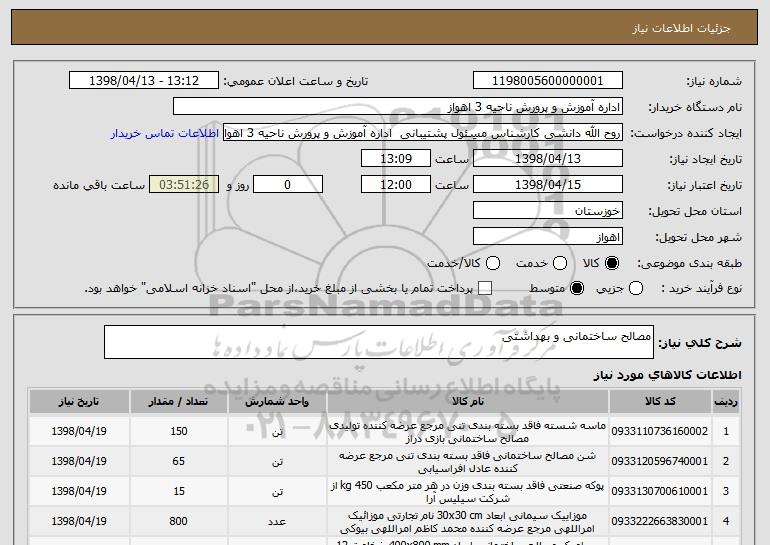Click the جزئیات اطلاعات نیاز header title
This screenshot has width=770, height=545.
681,28
